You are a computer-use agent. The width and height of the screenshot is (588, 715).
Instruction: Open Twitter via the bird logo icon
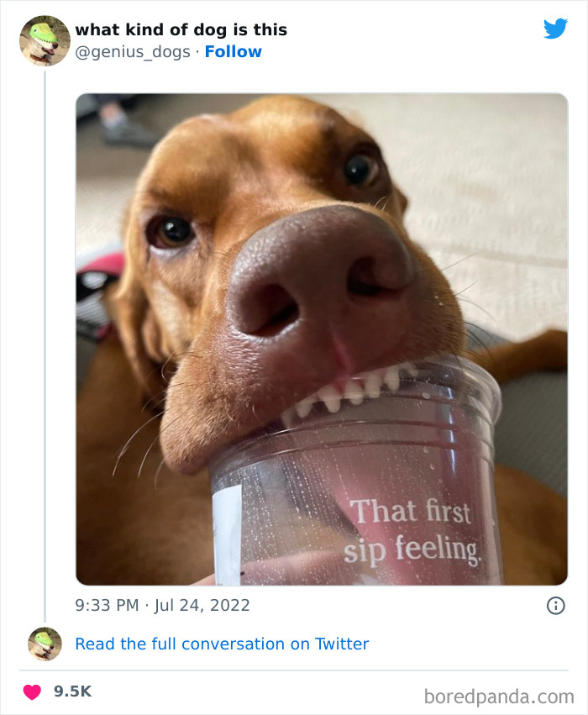[x=556, y=28]
